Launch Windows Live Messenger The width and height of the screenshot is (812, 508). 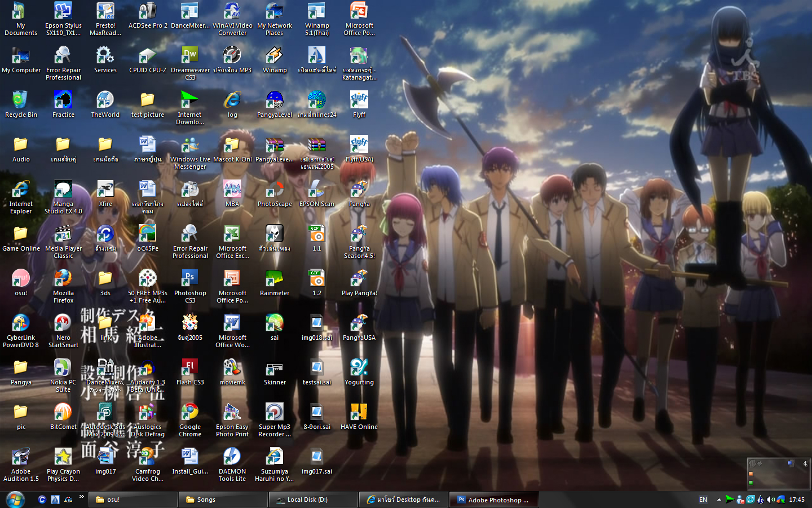coord(190,152)
